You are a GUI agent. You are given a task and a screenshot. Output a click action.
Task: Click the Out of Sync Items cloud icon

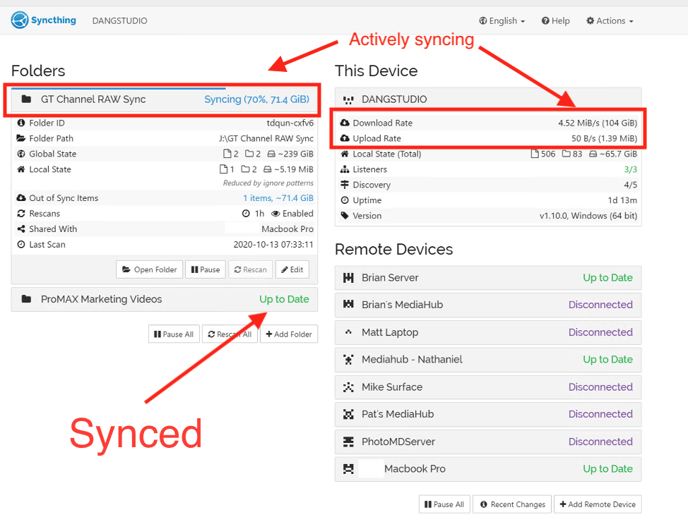point(21,198)
